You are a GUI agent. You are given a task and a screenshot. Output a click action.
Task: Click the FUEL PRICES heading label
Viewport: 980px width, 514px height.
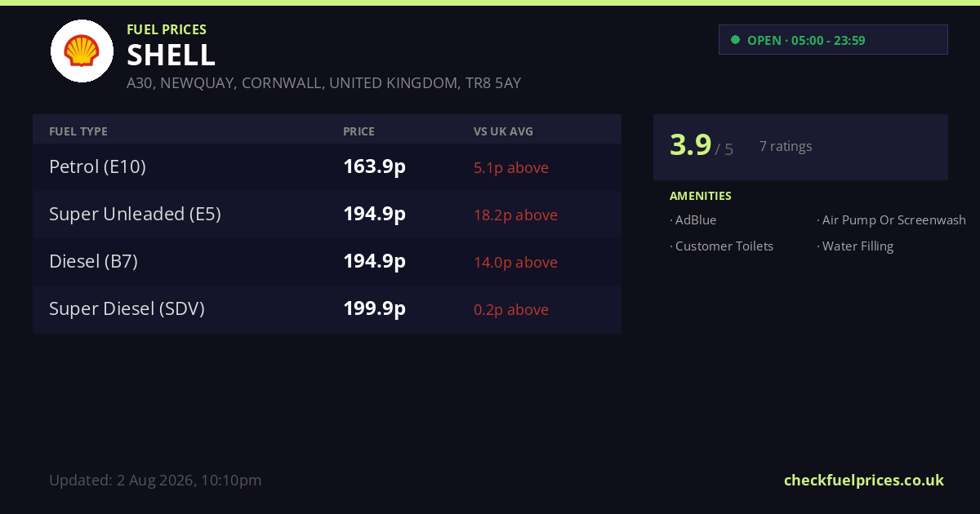167,29
